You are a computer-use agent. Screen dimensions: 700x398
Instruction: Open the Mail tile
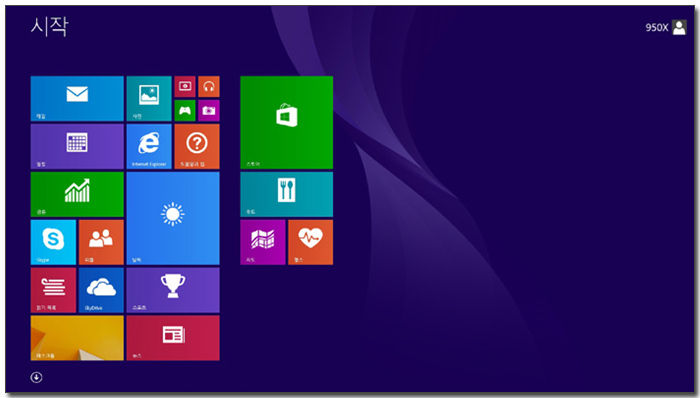(x=77, y=98)
